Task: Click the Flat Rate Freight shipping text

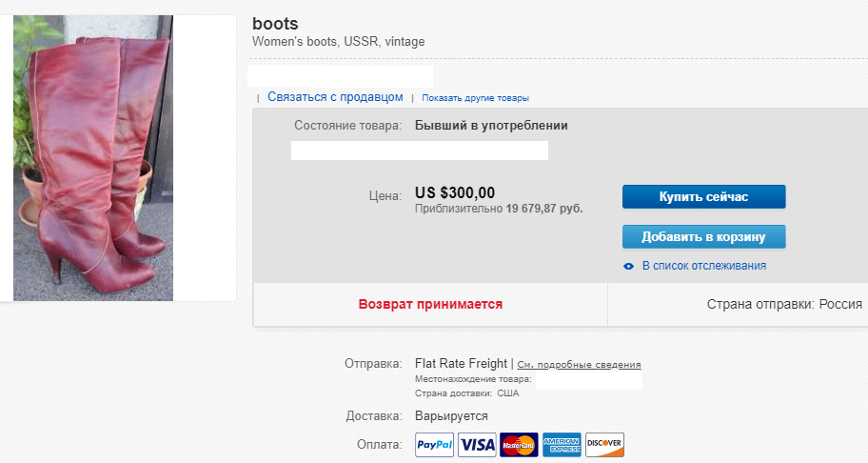Action: pyautogui.click(x=462, y=363)
